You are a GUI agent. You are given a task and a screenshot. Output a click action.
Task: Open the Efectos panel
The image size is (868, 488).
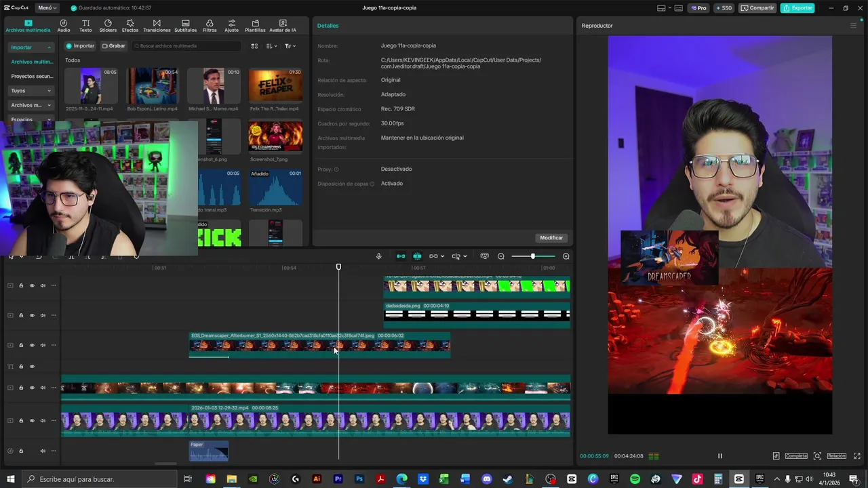pyautogui.click(x=130, y=26)
